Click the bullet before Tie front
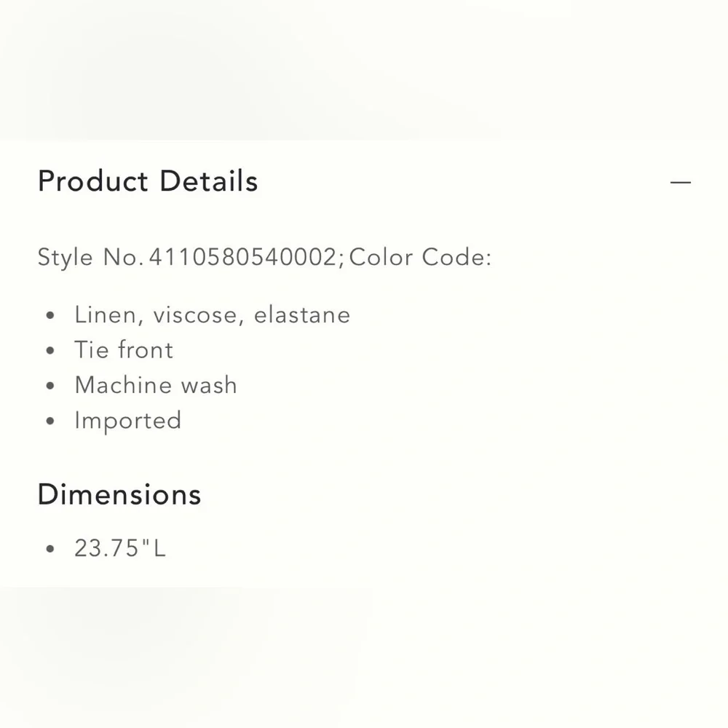Screen dimensions: 728x728 [50, 351]
